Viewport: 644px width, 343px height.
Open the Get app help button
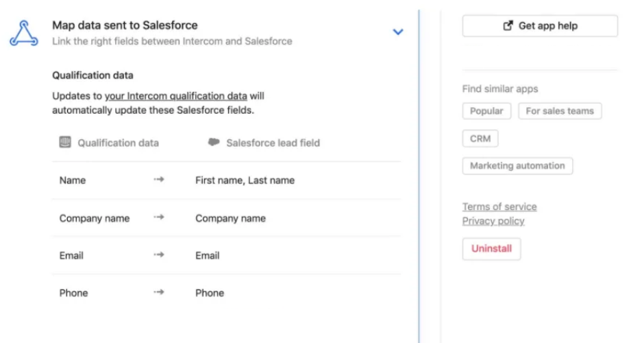pos(540,25)
